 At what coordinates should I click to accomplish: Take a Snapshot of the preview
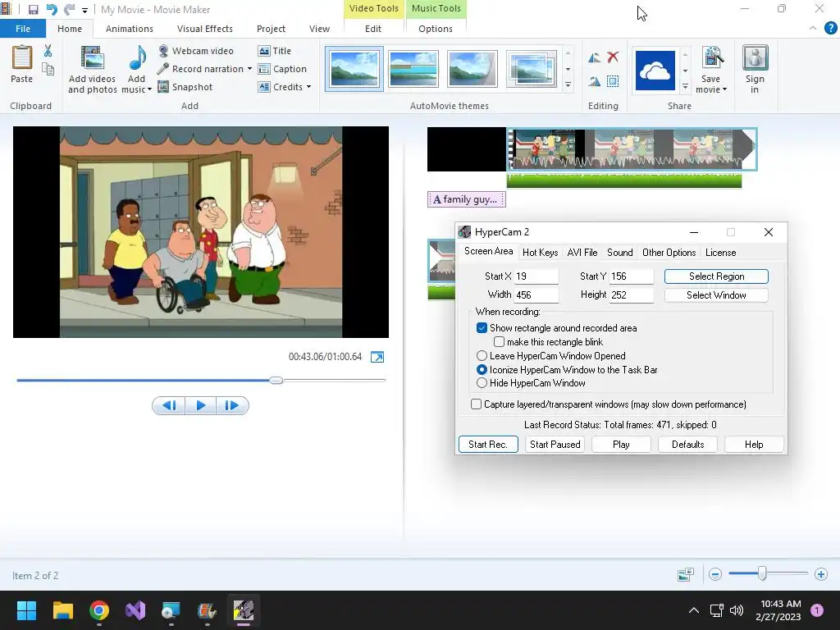[185, 87]
